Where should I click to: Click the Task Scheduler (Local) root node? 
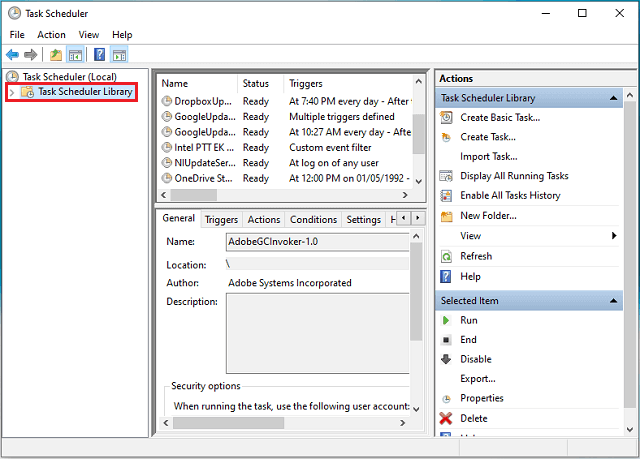pyautogui.click(x=69, y=77)
